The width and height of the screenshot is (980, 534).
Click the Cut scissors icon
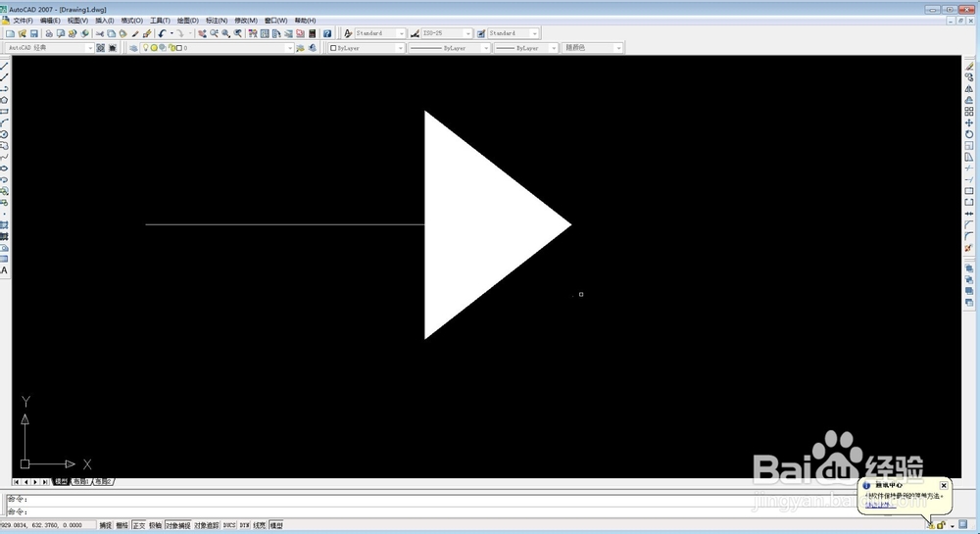coord(99,33)
